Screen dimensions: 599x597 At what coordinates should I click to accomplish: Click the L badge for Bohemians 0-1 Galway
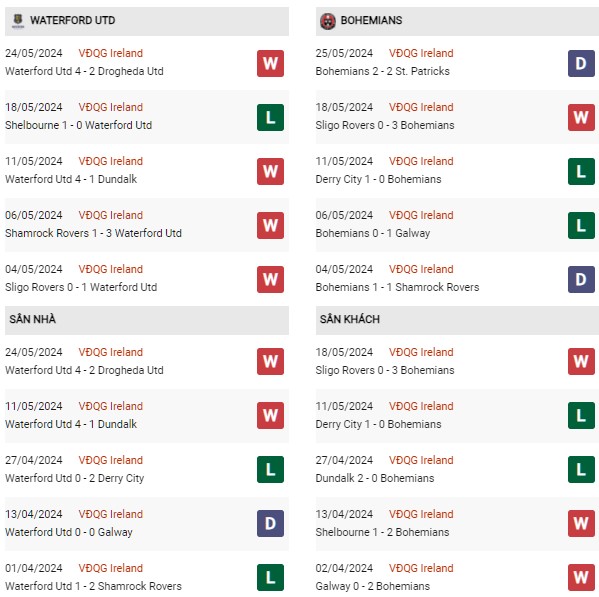[581, 225]
